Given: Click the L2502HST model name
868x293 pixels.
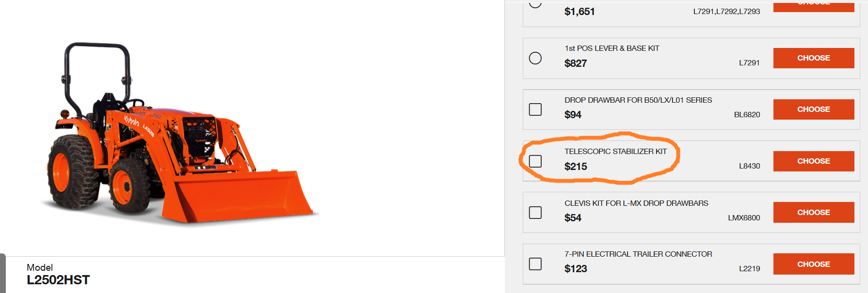Looking at the screenshot, I should tap(58, 280).
